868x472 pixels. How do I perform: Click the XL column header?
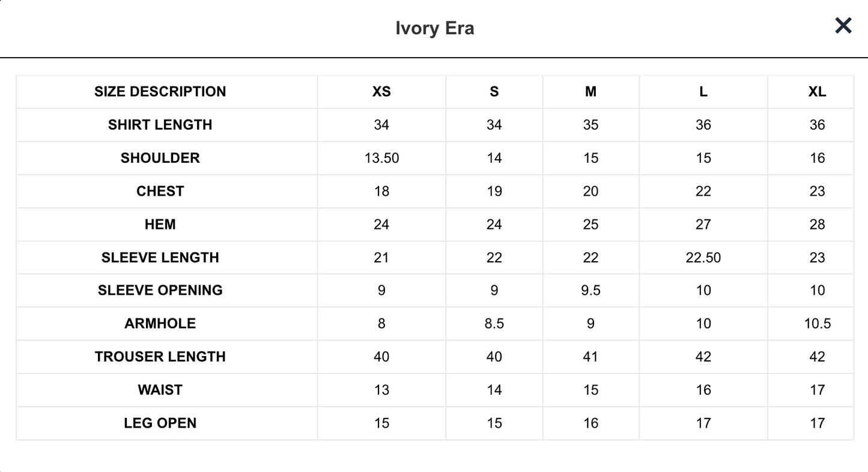[x=817, y=92]
